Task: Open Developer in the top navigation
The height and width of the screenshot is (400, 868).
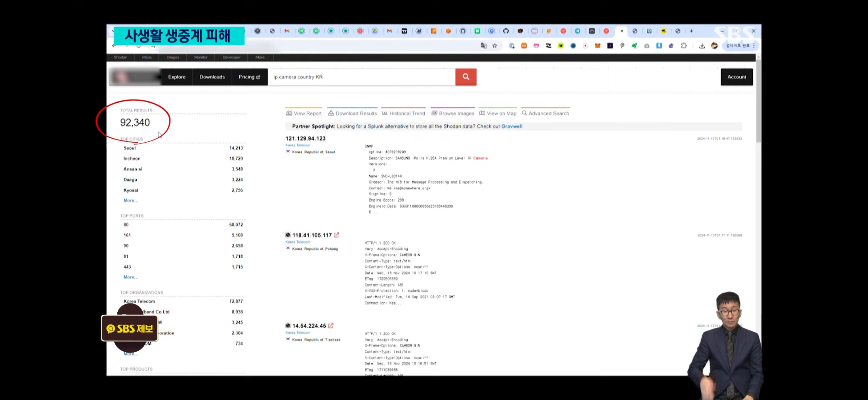Action: pyautogui.click(x=231, y=57)
